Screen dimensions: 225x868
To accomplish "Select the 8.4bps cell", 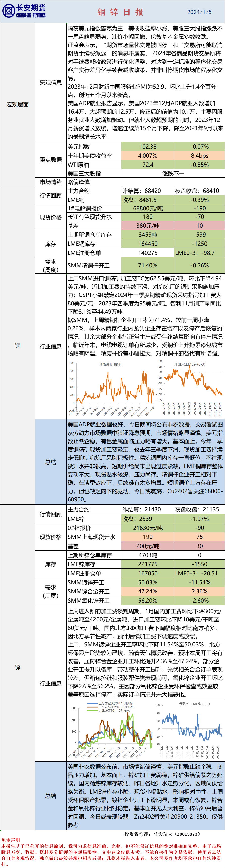I will coord(200,156).
